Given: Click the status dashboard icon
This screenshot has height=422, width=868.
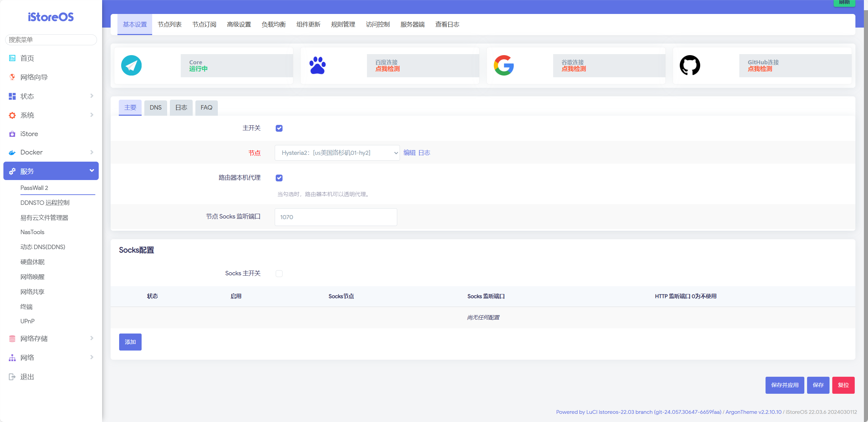Looking at the screenshot, I should (x=12, y=96).
